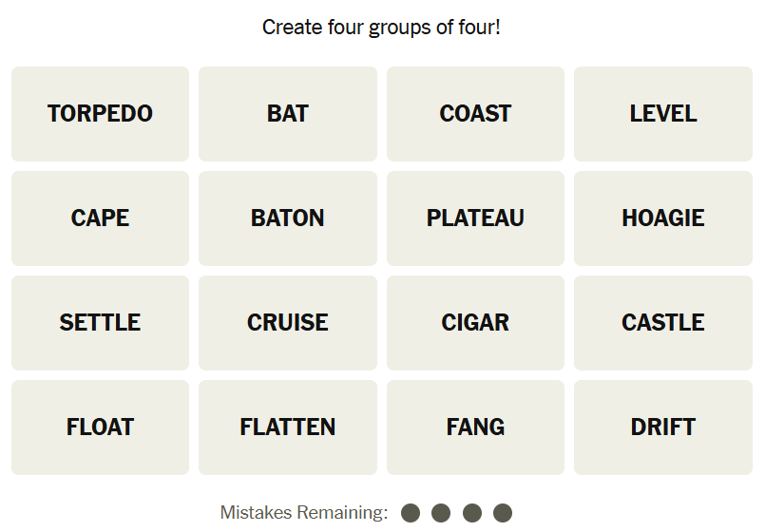Screen dimensions: 765x532
Task: Select the PLATEAU tile
Action: 475,218
